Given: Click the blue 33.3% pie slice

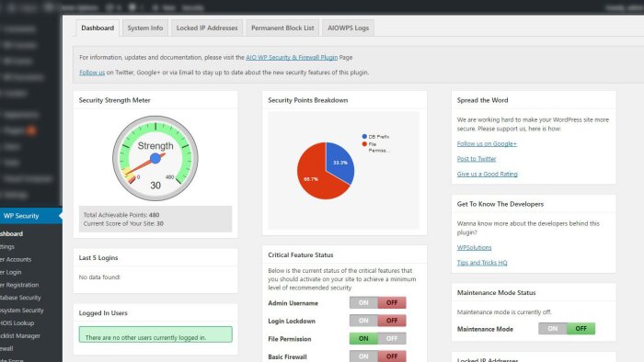Looking at the screenshot, I should click(340, 163).
